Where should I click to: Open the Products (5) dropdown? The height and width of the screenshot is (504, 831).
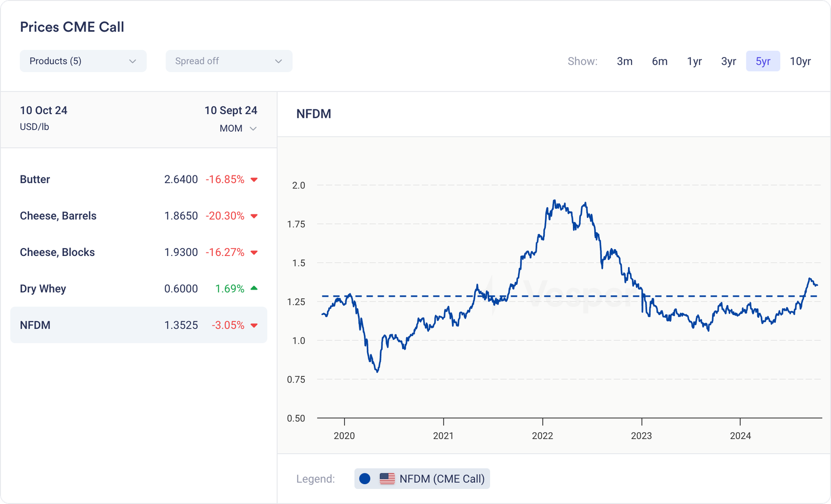coord(83,61)
